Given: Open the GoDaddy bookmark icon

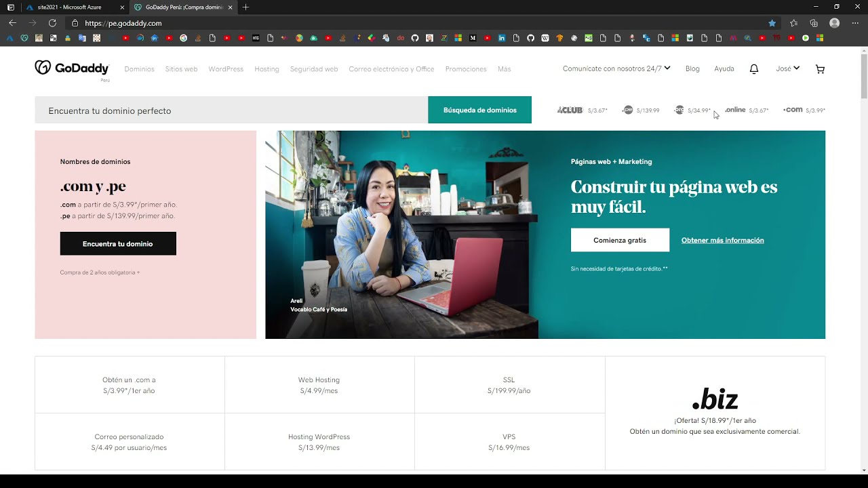Looking at the screenshot, I should pyautogui.click(x=24, y=38).
